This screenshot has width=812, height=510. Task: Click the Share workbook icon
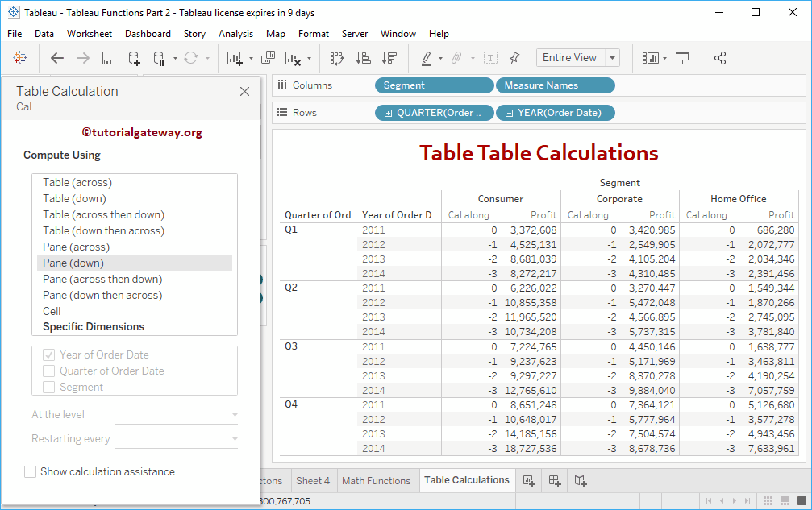pyautogui.click(x=720, y=58)
